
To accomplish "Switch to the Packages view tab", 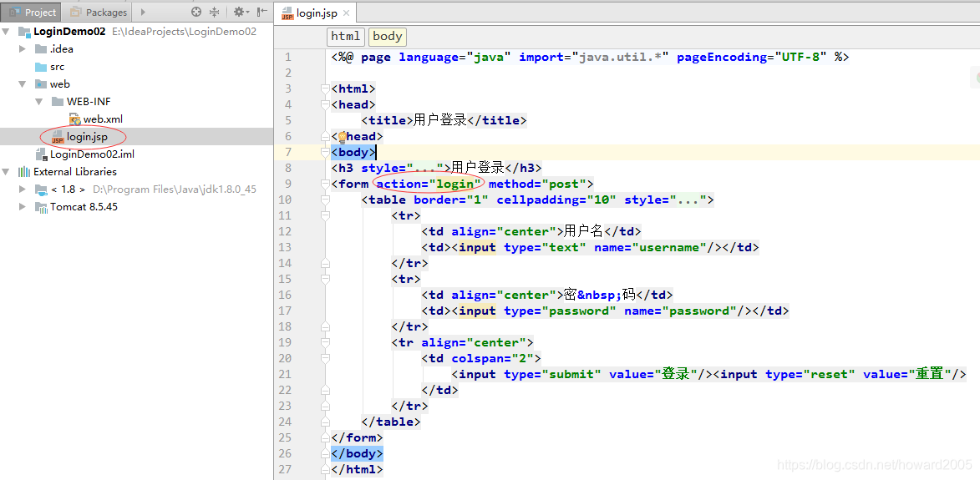I will 99,12.
